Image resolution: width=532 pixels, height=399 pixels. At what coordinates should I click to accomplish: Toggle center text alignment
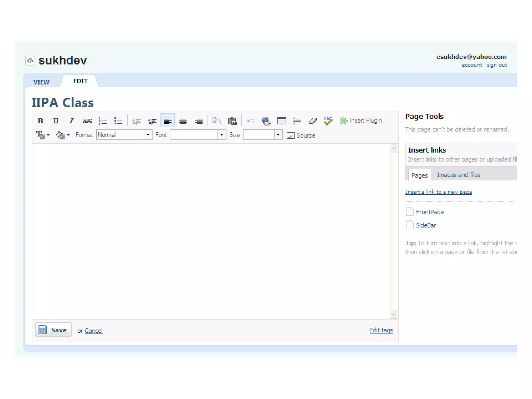(183, 121)
